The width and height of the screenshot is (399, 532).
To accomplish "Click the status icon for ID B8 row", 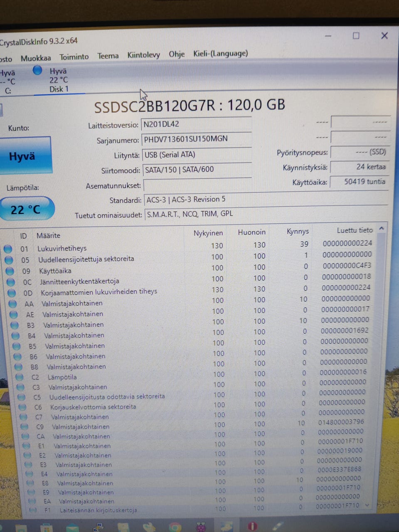I will tap(19, 367).
